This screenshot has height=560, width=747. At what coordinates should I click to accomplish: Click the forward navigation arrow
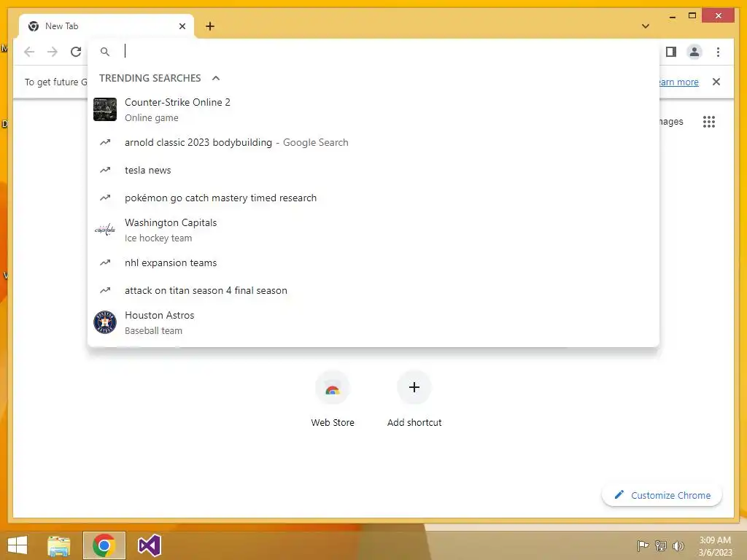tap(53, 52)
